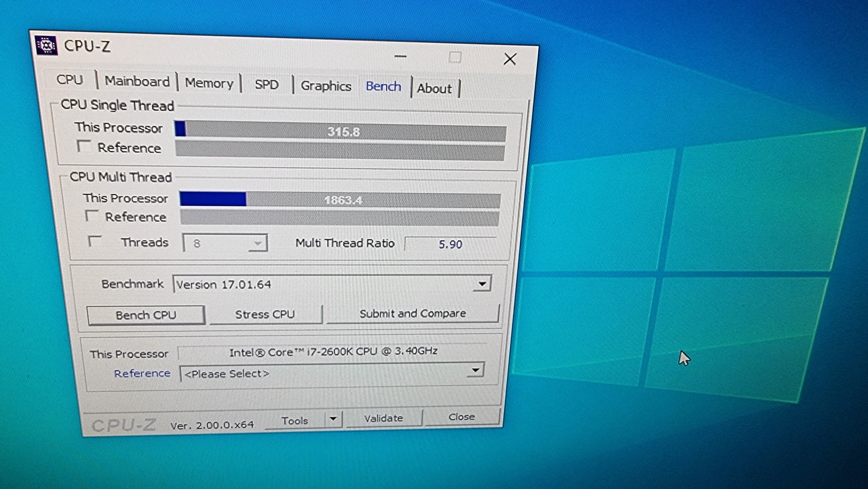The height and width of the screenshot is (489, 868).
Task: Click the blue Reference link label
Action: (142, 373)
